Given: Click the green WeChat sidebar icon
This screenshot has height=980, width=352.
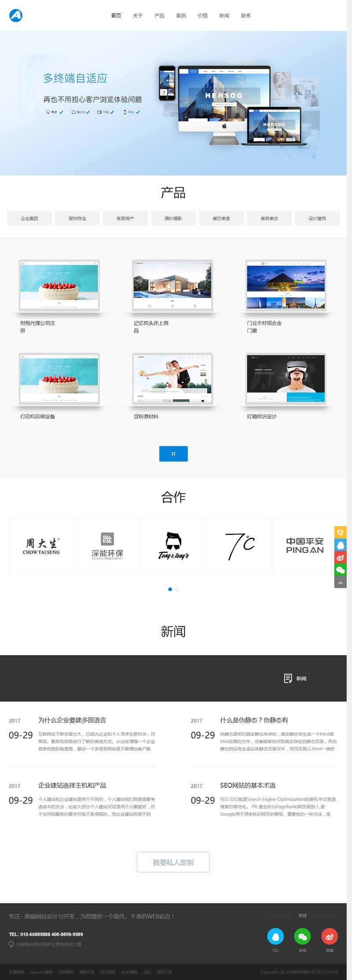Looking at the screenshot, I should tap(341, 570).
